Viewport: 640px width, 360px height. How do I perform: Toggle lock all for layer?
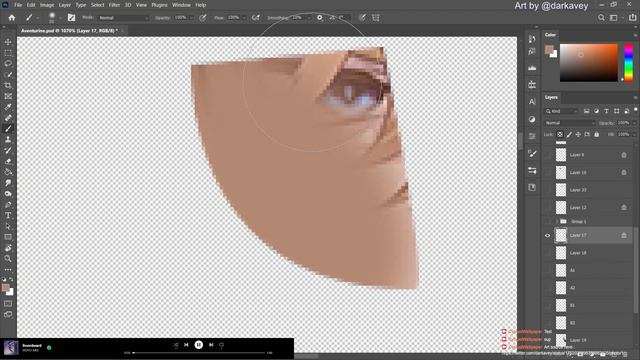(597, 134)
